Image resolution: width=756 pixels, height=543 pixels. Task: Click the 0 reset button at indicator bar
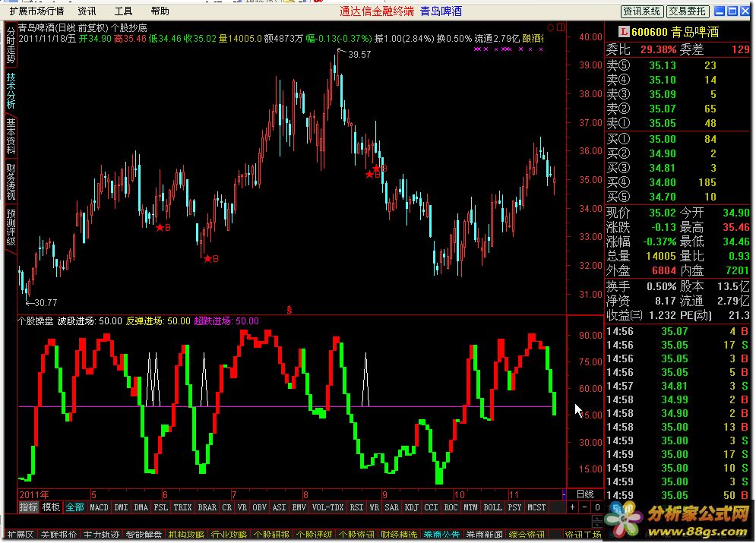coord(597,507)
